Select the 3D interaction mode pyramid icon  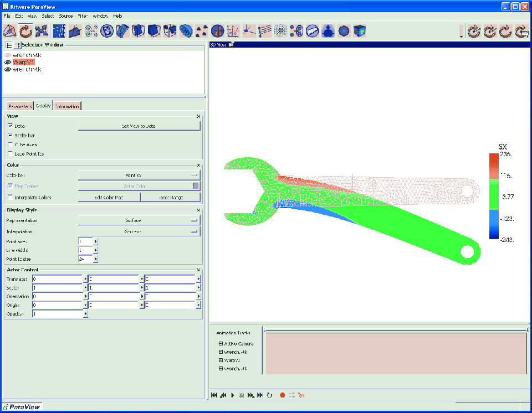(x=10, y=31)
